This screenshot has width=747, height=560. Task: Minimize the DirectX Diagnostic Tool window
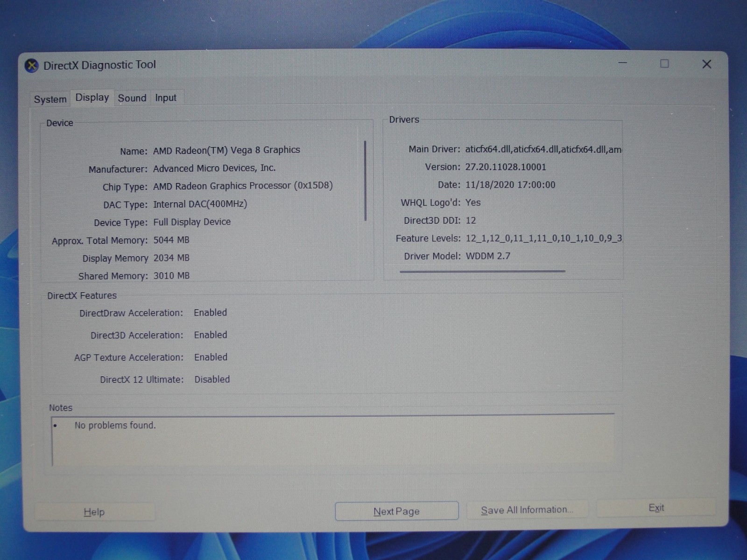(x=623, y=63)
